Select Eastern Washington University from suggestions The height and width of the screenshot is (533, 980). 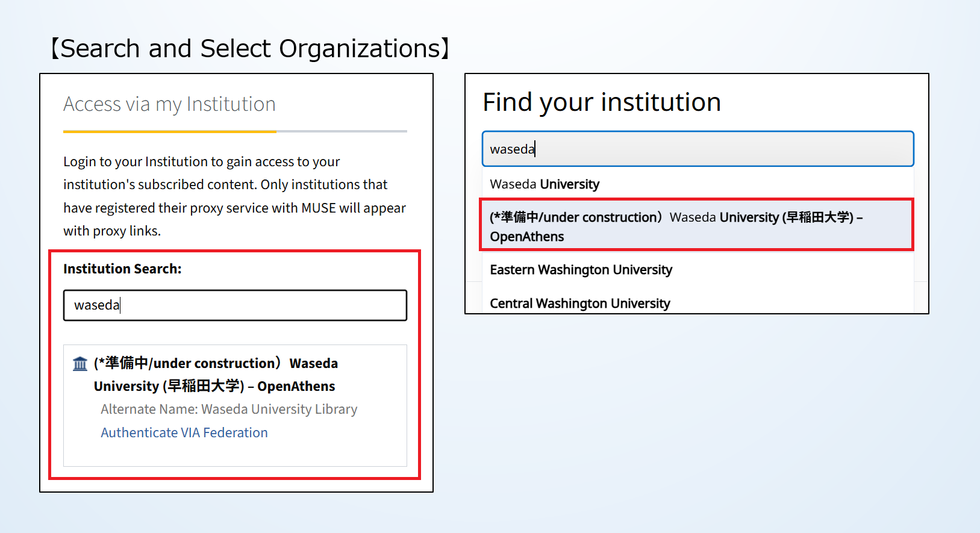coord(581,270)
